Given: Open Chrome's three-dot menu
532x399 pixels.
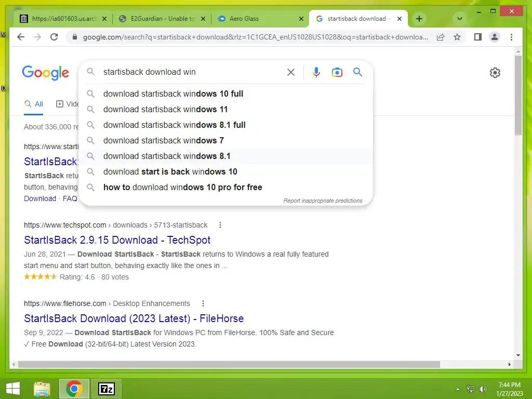Looking at the screenshot, I should click(x=511, y=37).
